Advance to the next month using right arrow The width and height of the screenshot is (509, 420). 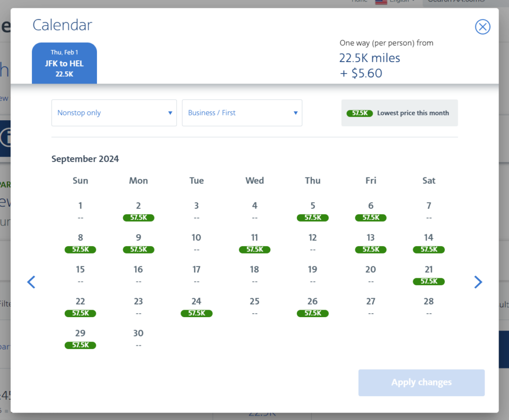pos(478,282)
